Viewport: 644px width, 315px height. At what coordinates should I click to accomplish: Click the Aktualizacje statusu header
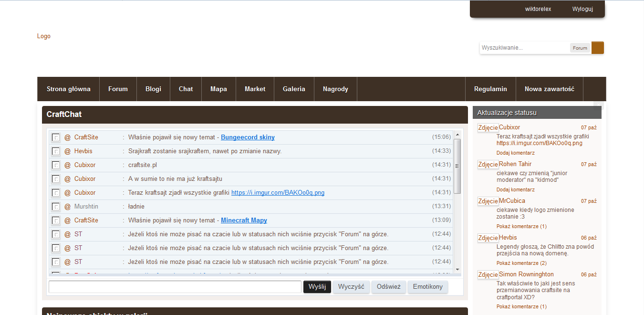[537, 113]
